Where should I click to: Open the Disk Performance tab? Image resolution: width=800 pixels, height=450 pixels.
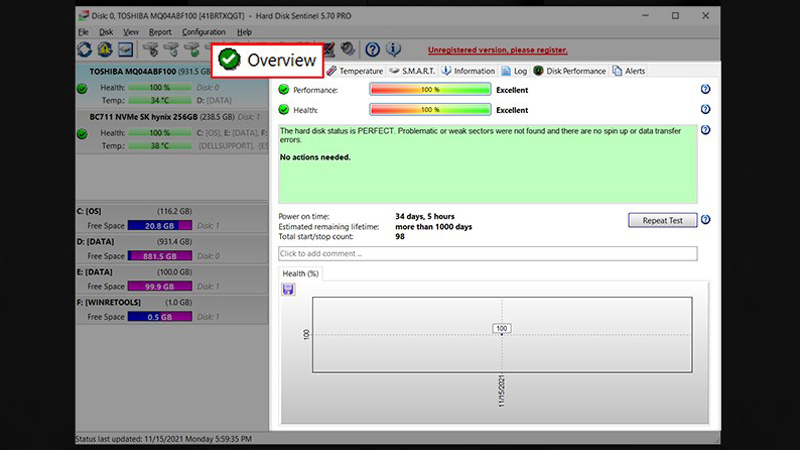(570, 71)
